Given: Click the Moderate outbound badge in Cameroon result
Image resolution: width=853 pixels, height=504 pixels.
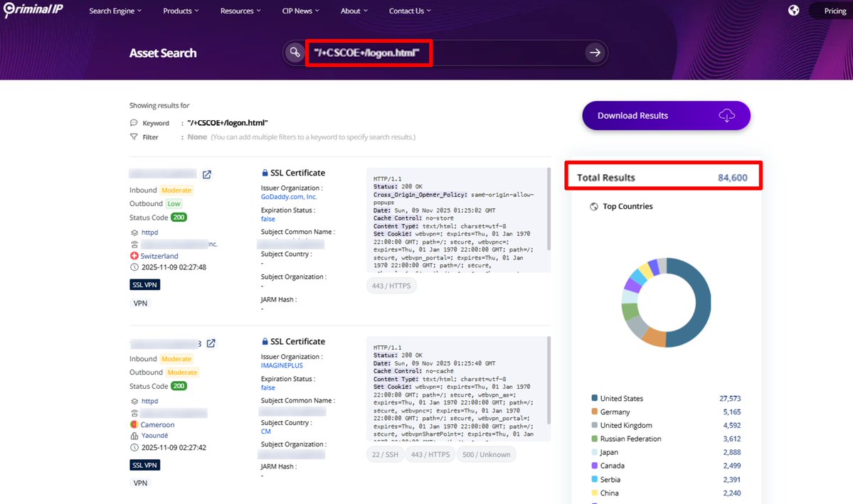Looking at the screenshot, I should [182, 372].
